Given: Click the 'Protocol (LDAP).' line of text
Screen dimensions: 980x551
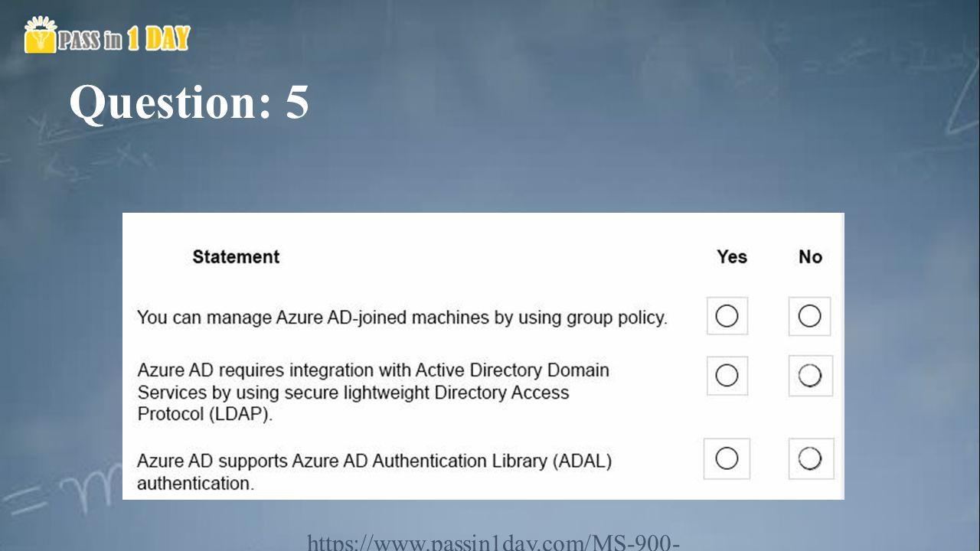Looking at the screenshot, I should [205, 415].
